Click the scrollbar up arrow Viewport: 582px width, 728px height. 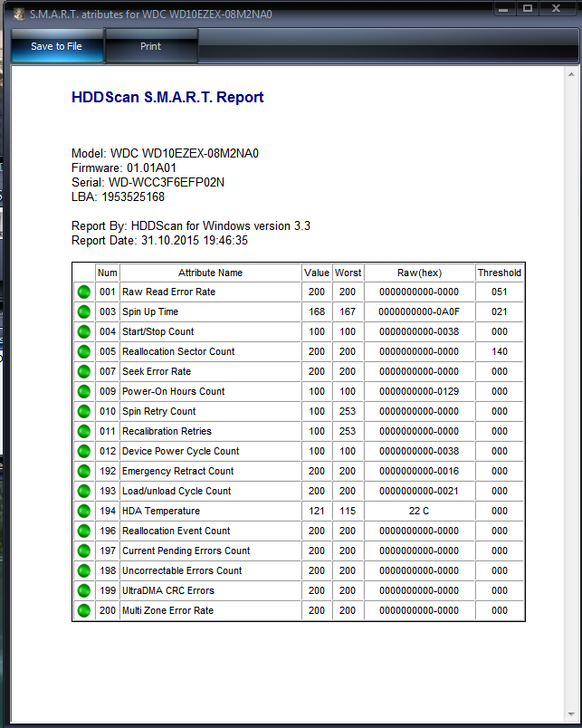[571, 74]
